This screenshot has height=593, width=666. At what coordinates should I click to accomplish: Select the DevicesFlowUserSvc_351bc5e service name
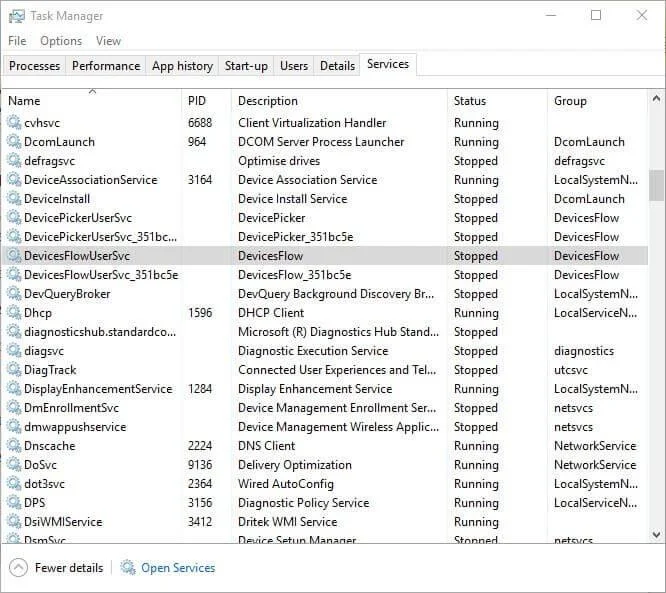click(101, 275)
